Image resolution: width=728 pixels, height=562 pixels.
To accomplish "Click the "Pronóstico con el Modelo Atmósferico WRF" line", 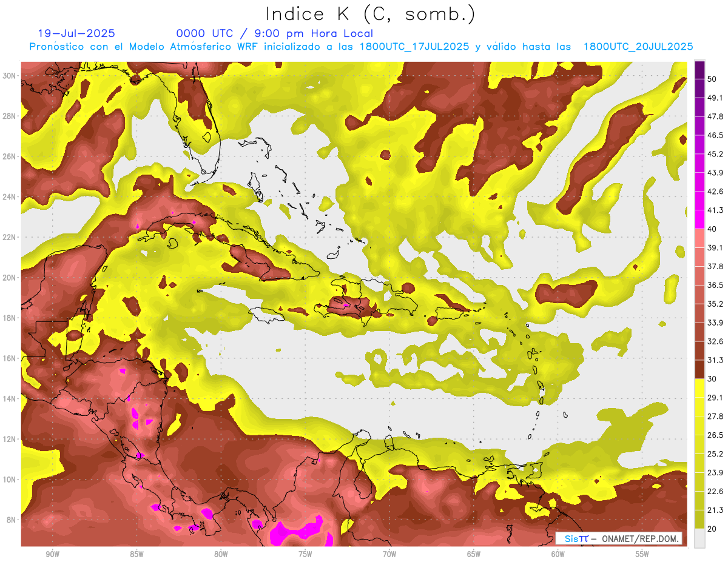I will (361, 47).
